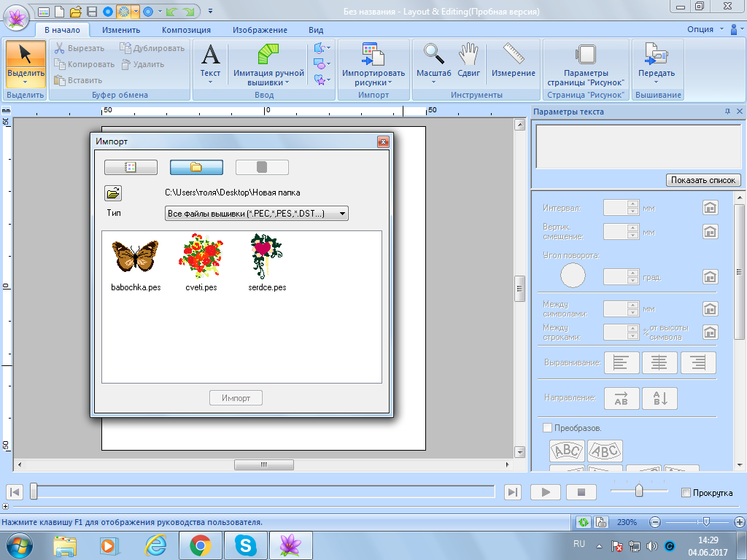Select the babochka.pes butterfly thumbnail

tap(135, 257)
